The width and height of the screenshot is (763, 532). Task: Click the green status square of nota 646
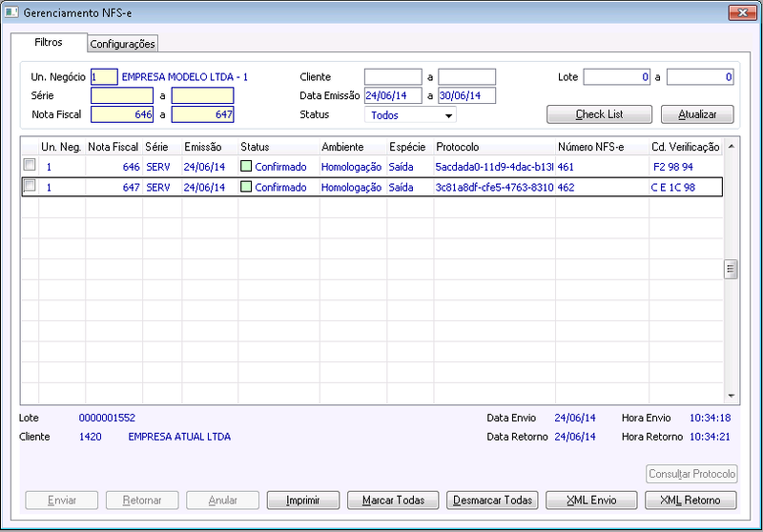[x=246, y=166]
